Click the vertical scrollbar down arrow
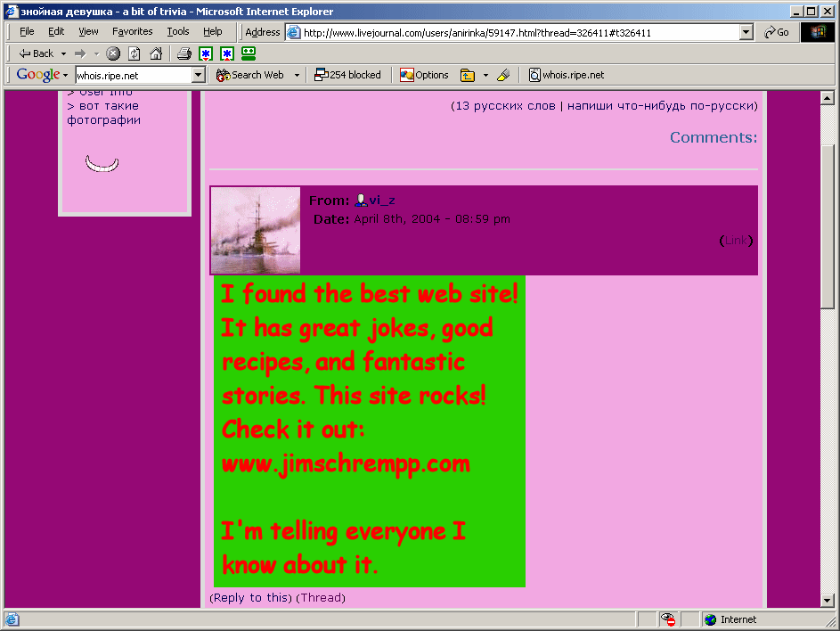 click(828, 600)
